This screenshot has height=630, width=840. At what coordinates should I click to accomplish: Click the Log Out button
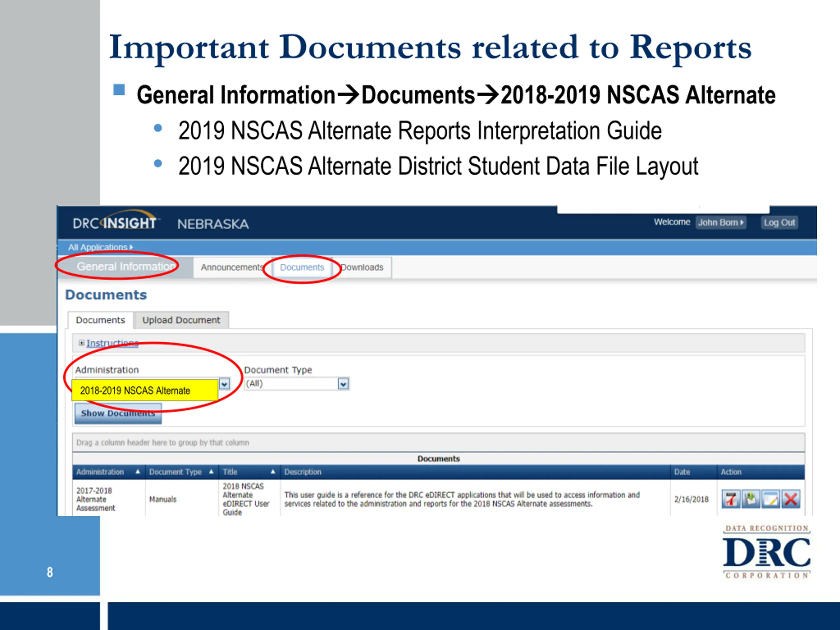[779, 222]
